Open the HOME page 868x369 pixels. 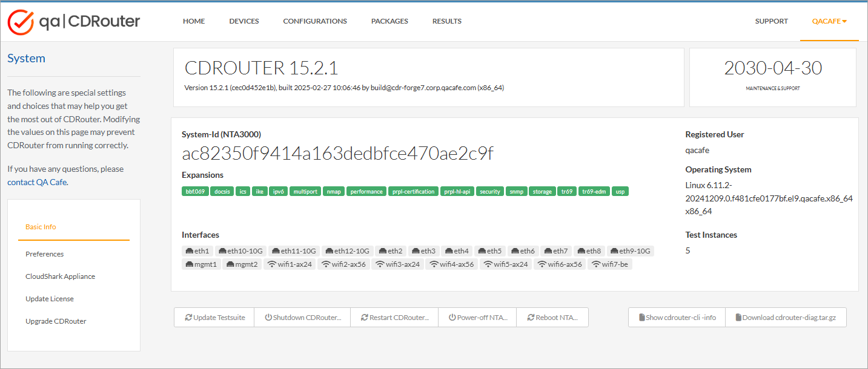(x=194, y=21)
